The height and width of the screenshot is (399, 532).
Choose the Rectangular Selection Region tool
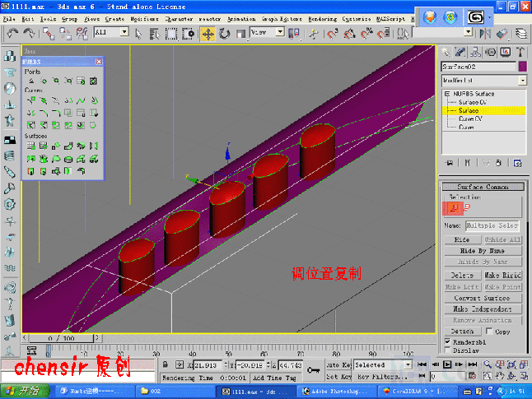pyautogui.click(x=171, y=34)
